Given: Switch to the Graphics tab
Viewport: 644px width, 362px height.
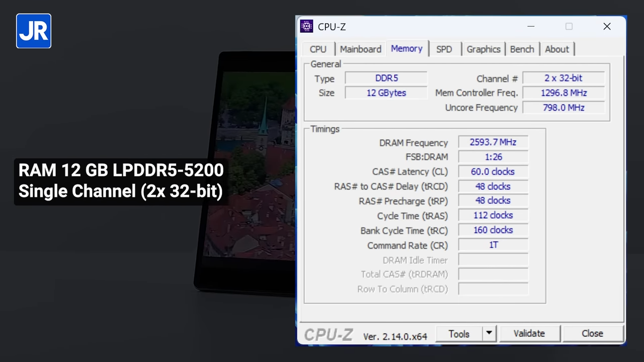Looking at the screenshot, I should 483,49.
